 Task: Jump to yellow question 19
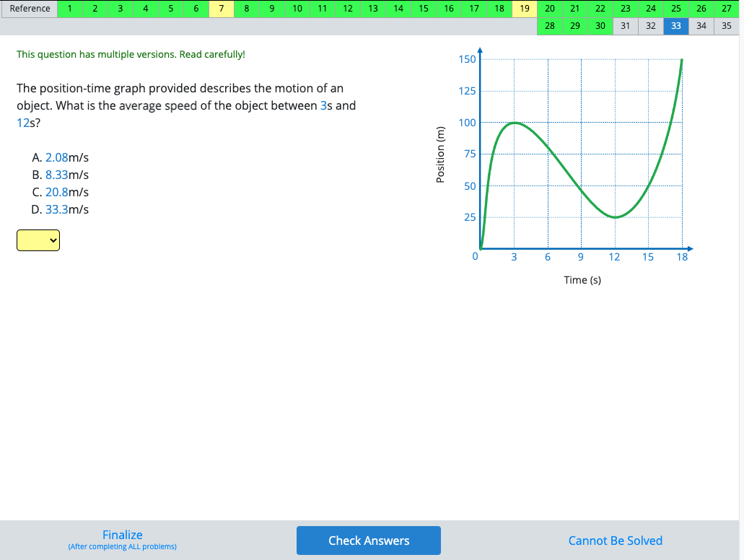point(525,9)
